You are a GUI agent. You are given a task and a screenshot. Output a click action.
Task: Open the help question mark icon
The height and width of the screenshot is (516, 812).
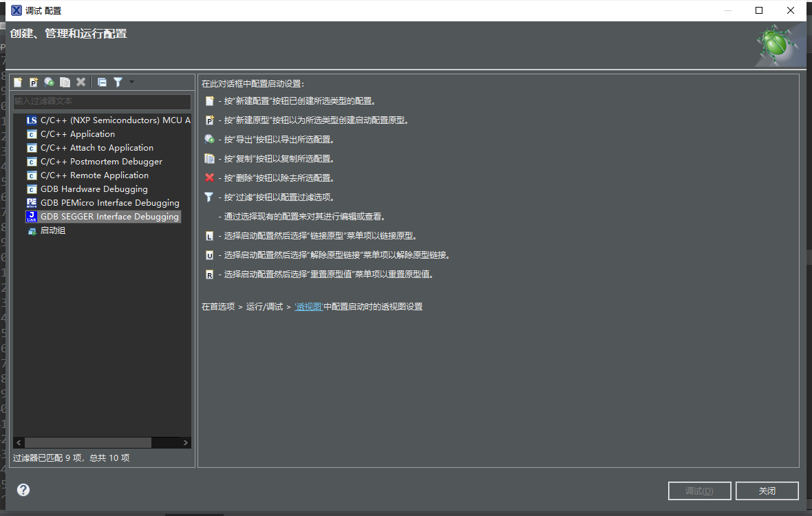[23, 490]
